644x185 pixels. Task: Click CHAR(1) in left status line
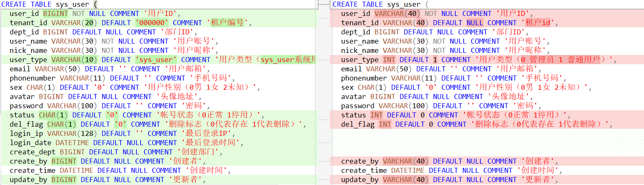[54, 115]
